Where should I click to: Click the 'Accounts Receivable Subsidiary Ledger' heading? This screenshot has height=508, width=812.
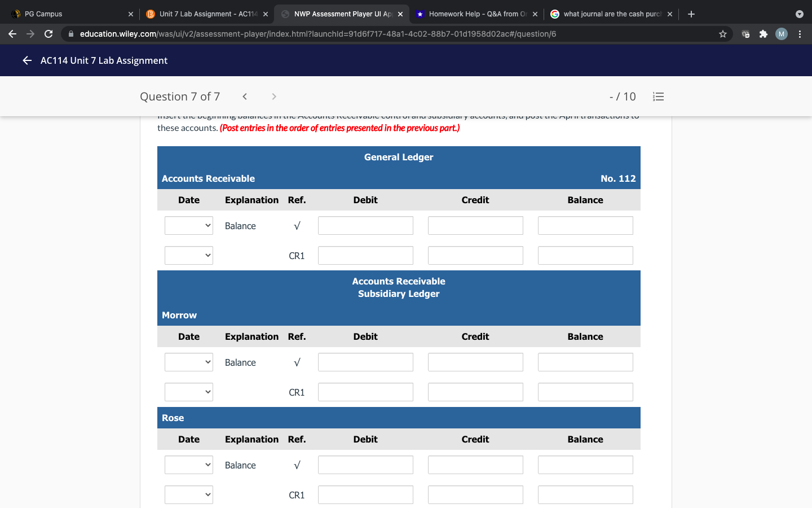pyautogui.click(x=399, y=287)
